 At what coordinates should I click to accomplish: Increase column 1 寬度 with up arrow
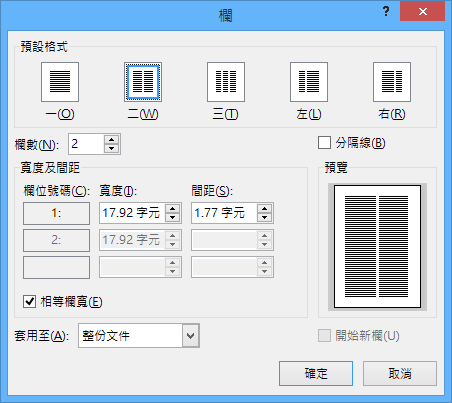pos(172,209)
